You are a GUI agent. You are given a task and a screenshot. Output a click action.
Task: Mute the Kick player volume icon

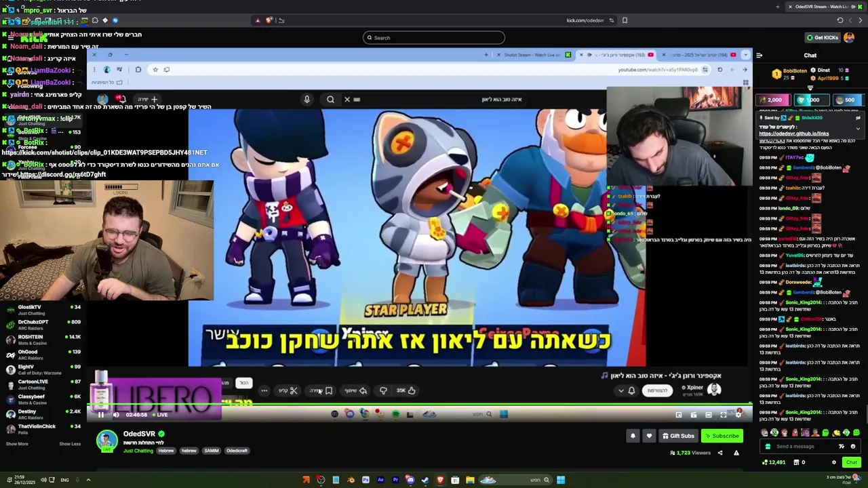[x=116, y=415]
